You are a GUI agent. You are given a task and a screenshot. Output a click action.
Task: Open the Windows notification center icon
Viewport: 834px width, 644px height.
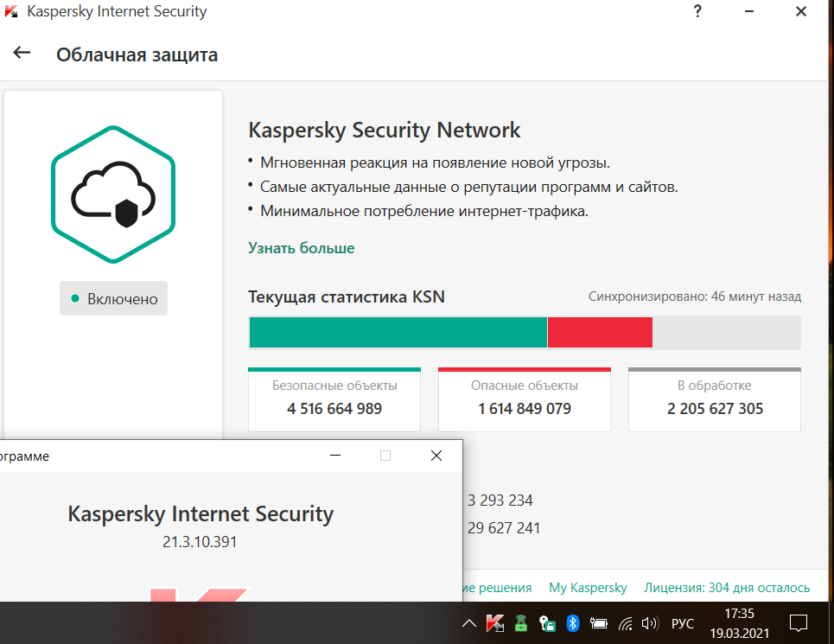pyautogui.click(x=799, y=623)
